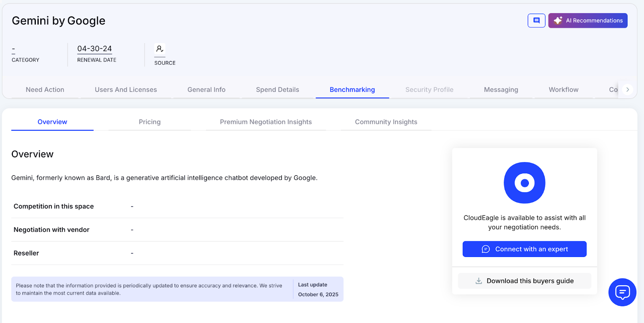Click Connect with an expert button
This screenshot has width=644, height=323.
pos(524,249)
